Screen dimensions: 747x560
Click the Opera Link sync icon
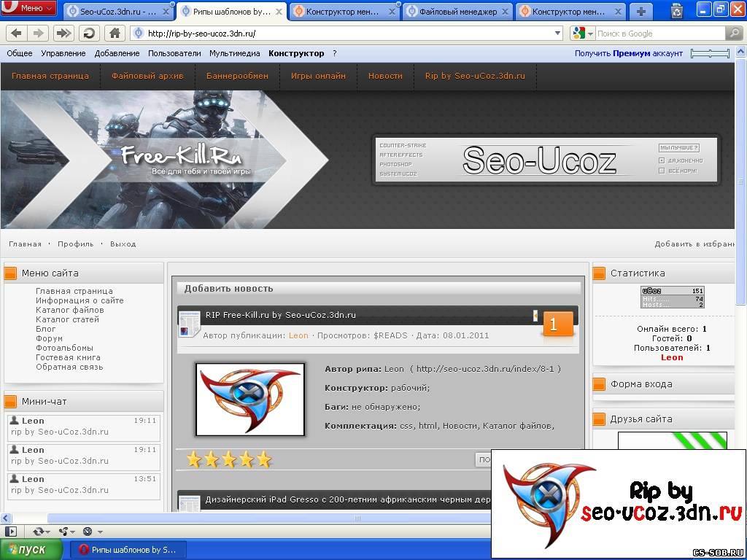(39, 532)
